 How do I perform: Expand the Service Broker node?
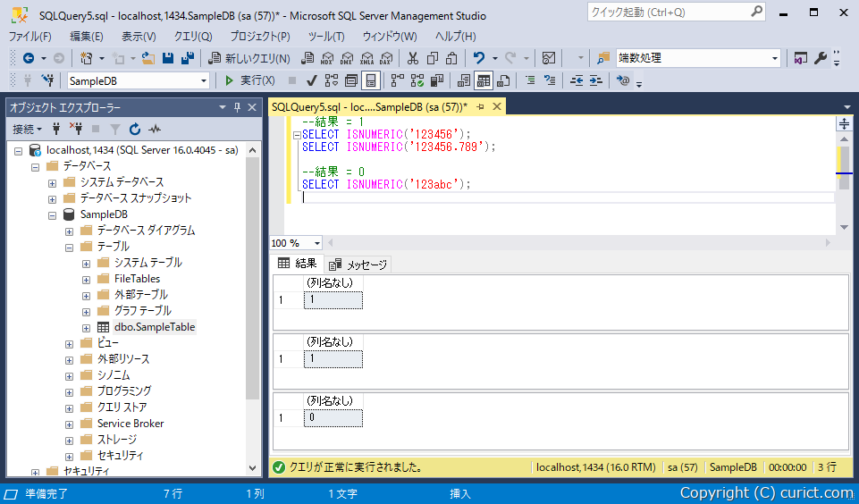click(x=69, y=424)
